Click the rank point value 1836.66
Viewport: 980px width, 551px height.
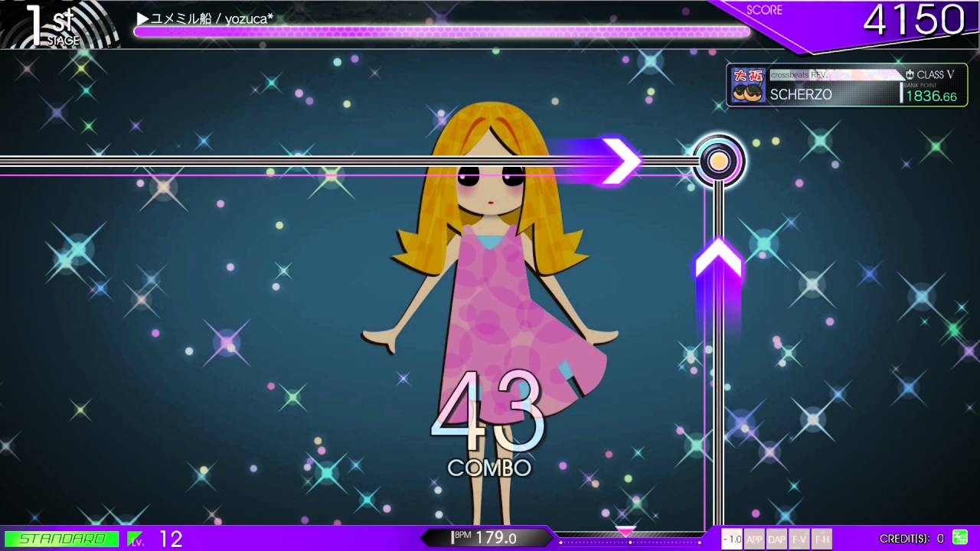click(932, 96)
